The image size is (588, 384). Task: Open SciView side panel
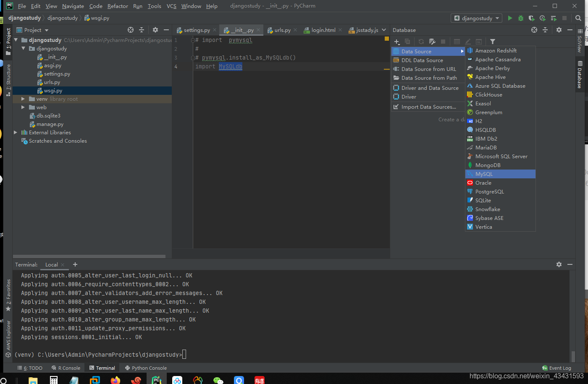point(580,40)
